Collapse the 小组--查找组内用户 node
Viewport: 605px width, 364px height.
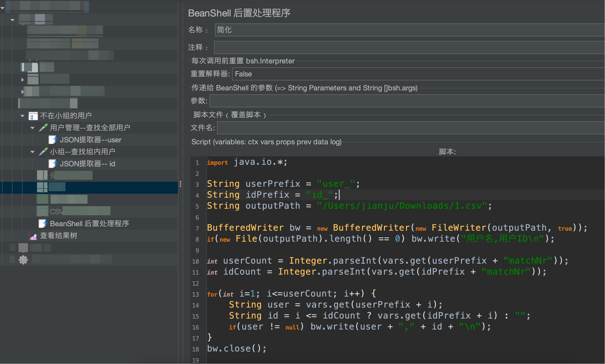pos(32,152)
